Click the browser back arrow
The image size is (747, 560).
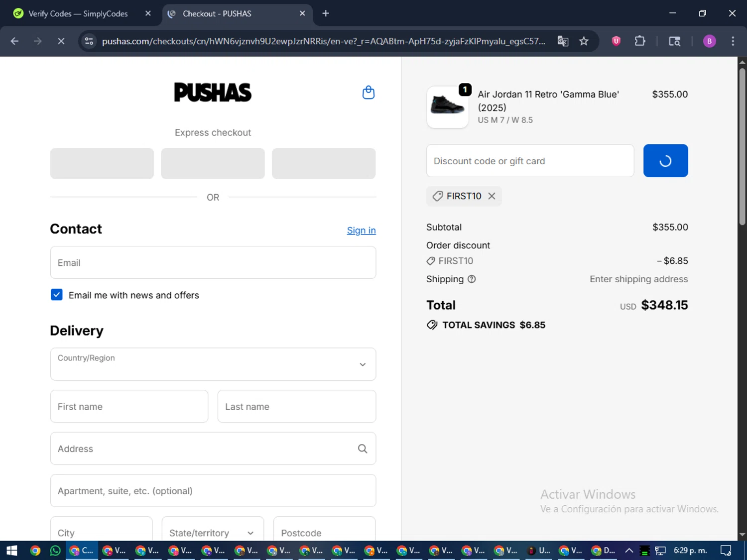[x=14, y=41]
